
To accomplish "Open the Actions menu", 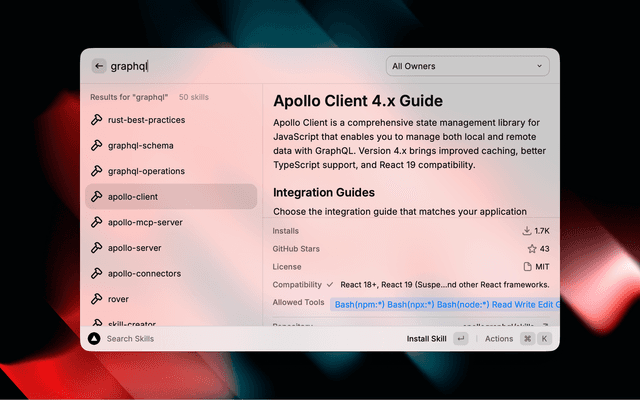I will click(x=498, y=339).
